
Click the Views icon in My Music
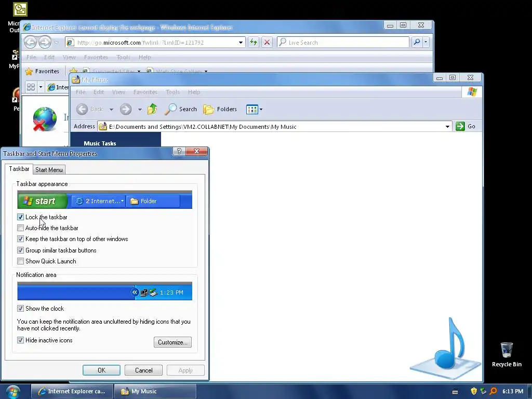pos(252,110)
